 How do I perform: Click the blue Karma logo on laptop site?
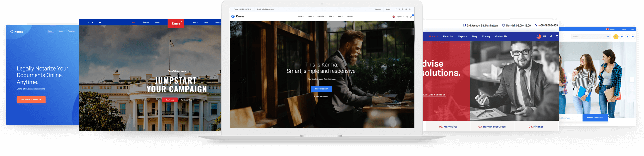[238, 16]
